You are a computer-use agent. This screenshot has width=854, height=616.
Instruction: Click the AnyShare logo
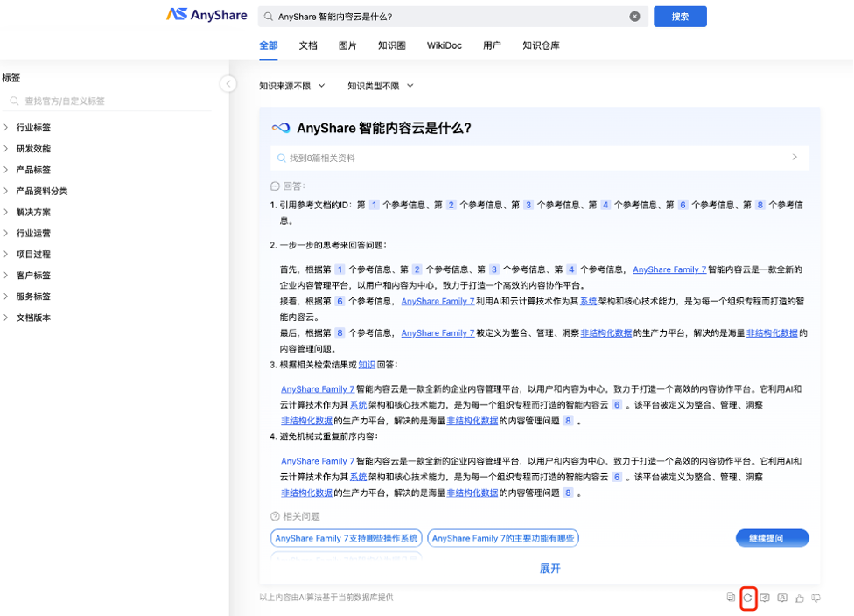pos(206,15)
